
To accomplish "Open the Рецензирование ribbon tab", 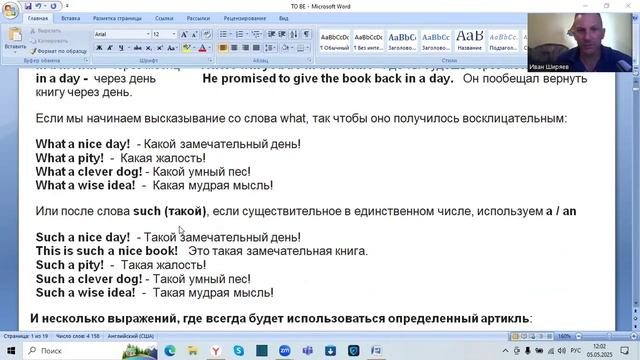I will click(x=245, y=18).
